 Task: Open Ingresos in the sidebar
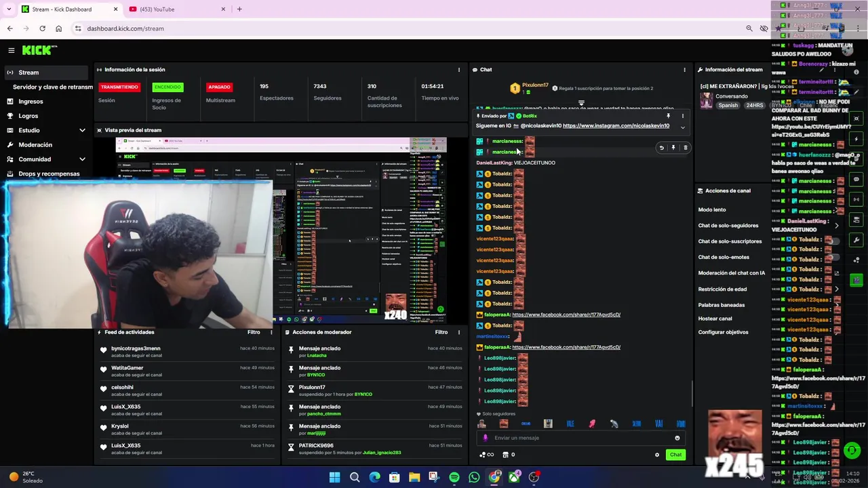[31, 102]
